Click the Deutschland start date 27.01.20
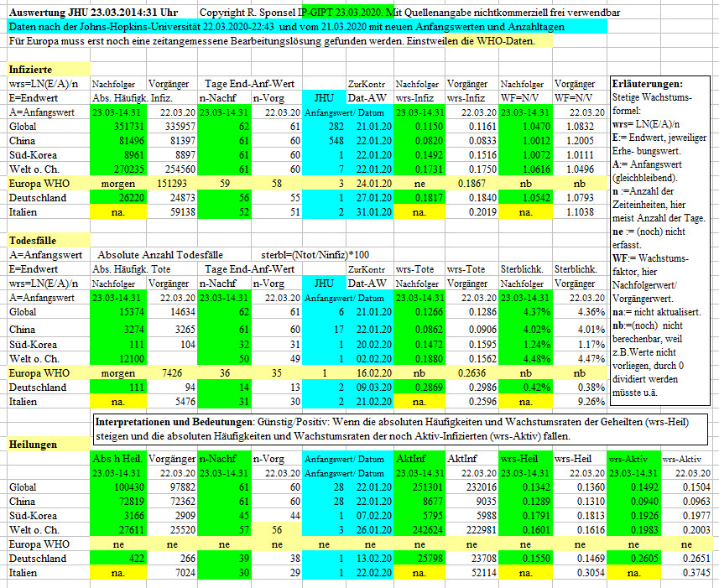 point(370,197)
